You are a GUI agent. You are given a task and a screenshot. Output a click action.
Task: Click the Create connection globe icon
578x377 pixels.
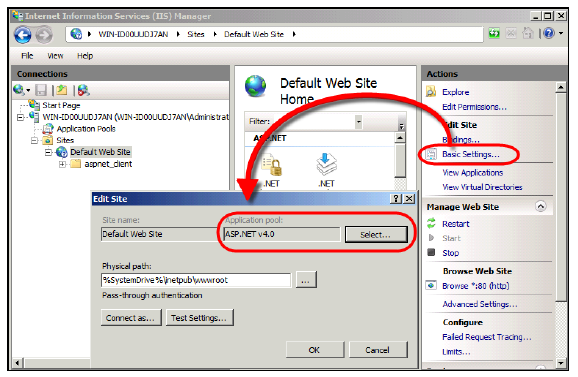[x=18, y=90]
